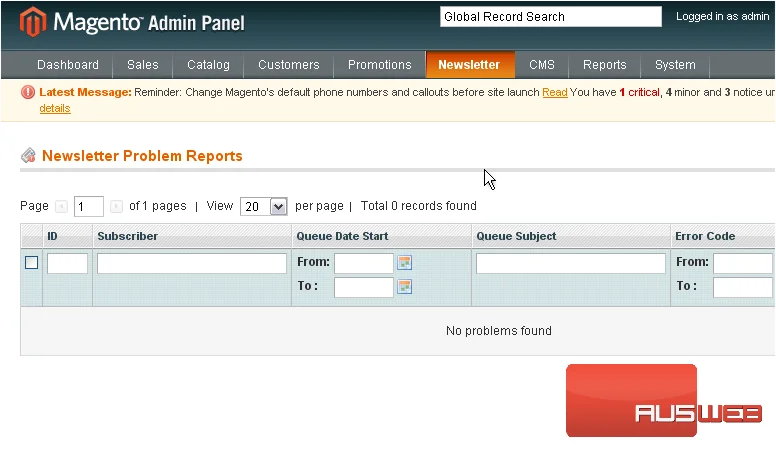Click the newsletter icon beside page title
This screenshot has width=776, height=450.
click(x=28, y=155)
